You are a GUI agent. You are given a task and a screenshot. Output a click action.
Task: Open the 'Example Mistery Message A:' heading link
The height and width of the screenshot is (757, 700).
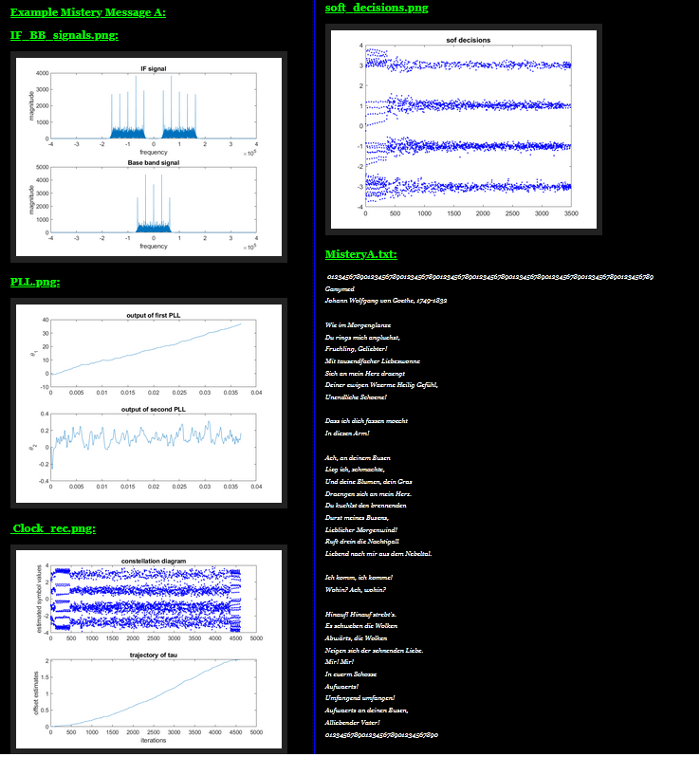click(88, 12)
